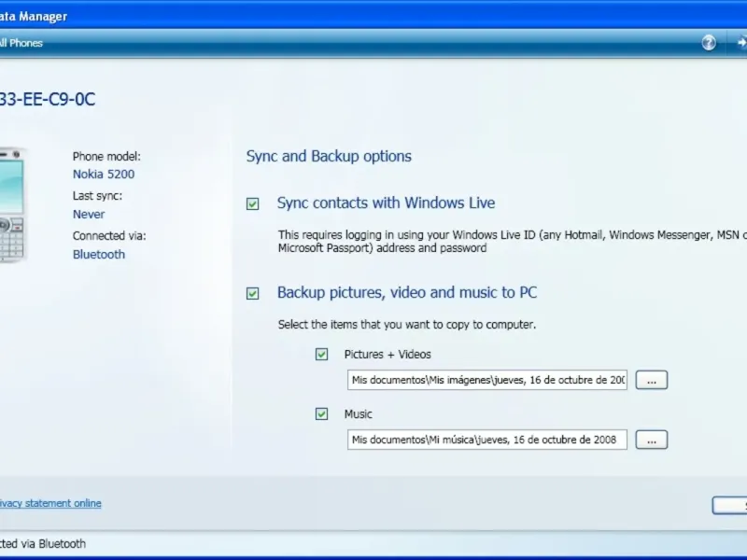Click the Nokia phone picture
747x560 pixels.
click(12, 204)
